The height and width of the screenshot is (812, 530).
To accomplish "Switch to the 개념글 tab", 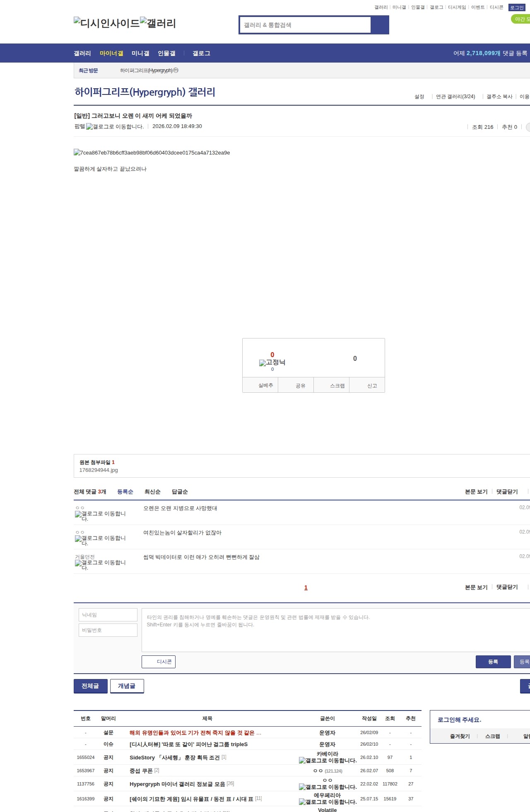I will point(127,686).
